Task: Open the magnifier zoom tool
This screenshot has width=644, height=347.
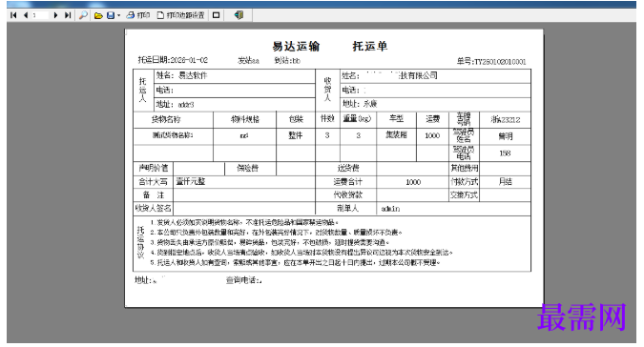Action: [x=83, y=15]
